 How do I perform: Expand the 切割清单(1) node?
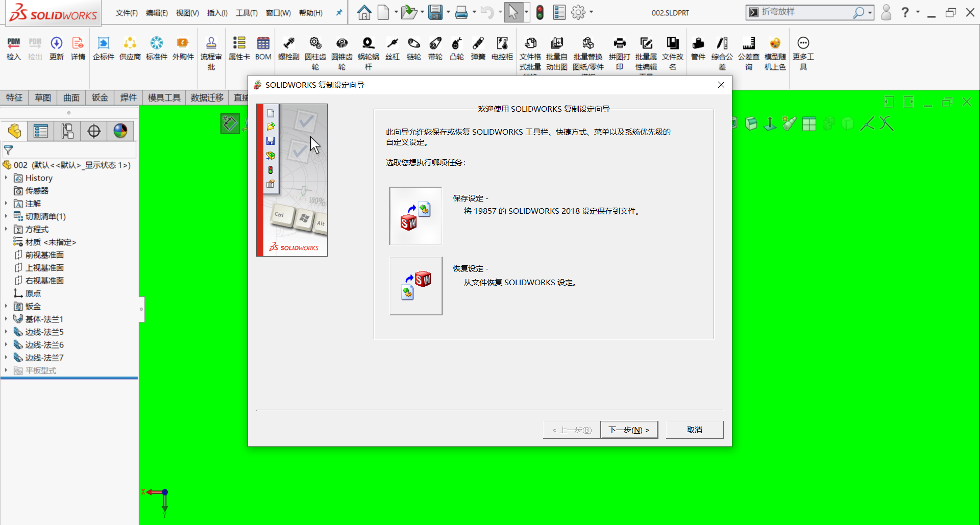tap(6, 216)
